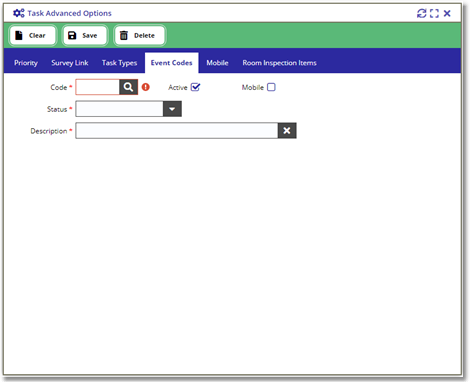Click the Save button
Screen dimensions: 470x384
(85, 35)
